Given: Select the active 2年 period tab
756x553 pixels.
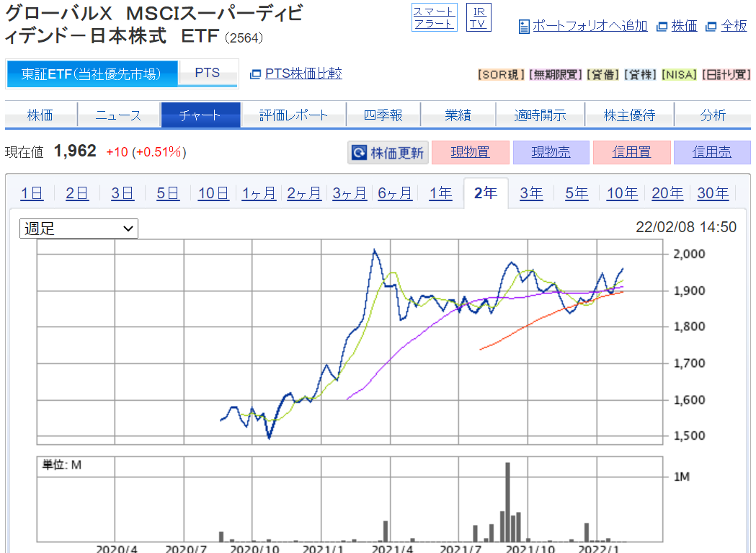Looking at the screenshot, I should click(486, 193).
